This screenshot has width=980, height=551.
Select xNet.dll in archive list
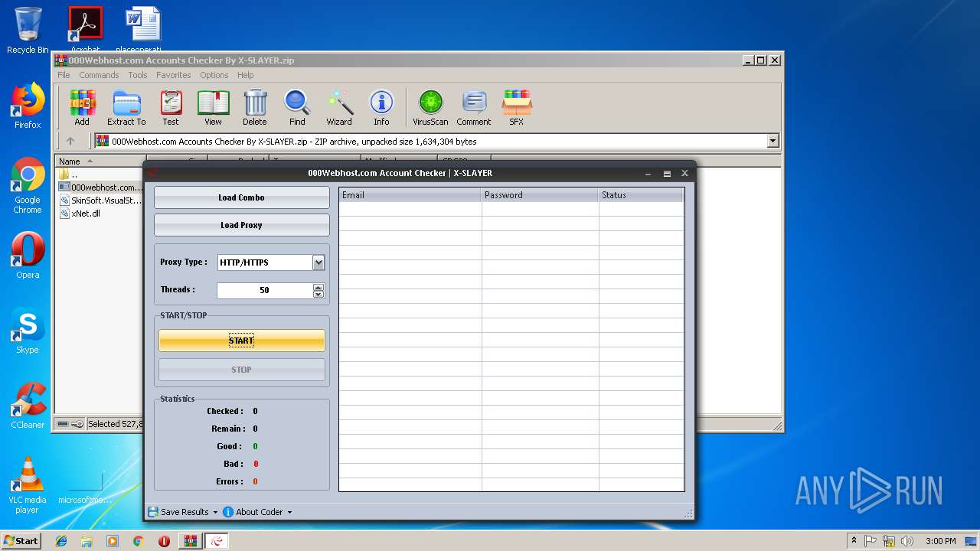click(80, 214)
